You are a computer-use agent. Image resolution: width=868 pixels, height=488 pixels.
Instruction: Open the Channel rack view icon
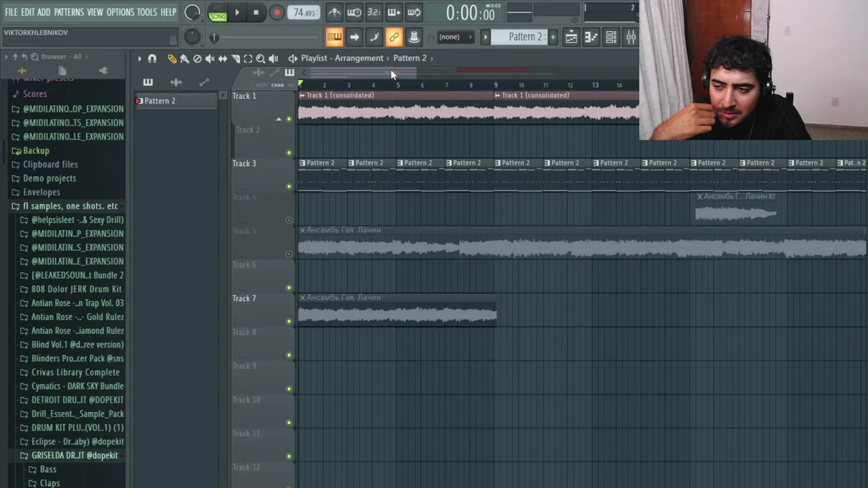pyautogui.click(x=611, y=37)
